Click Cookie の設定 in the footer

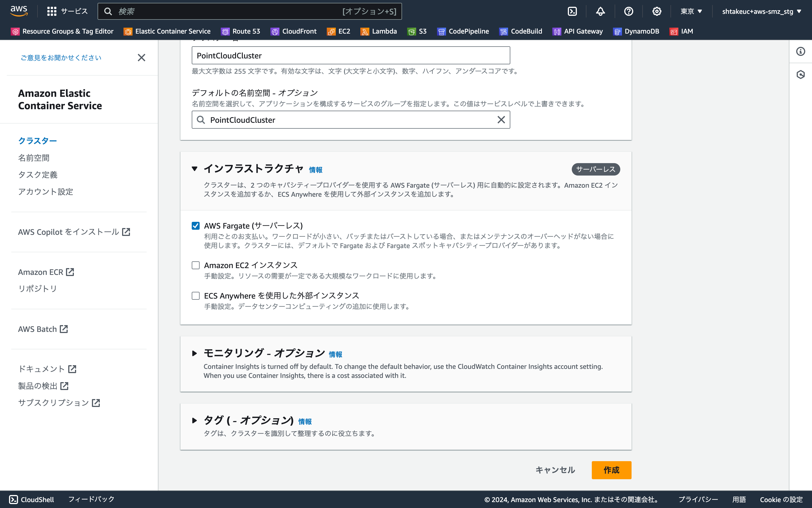pyautogui.click(x=781, y=499)
